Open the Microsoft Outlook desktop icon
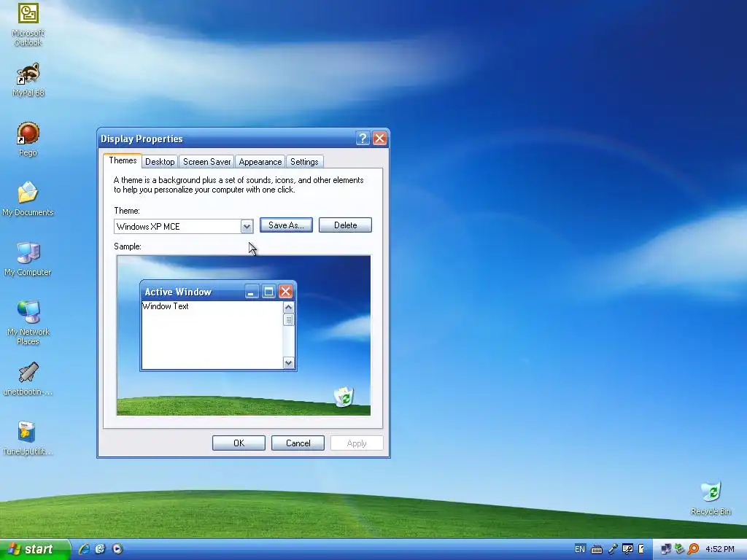The width and height of the screenshot is (747, 560). click(28, 24)
